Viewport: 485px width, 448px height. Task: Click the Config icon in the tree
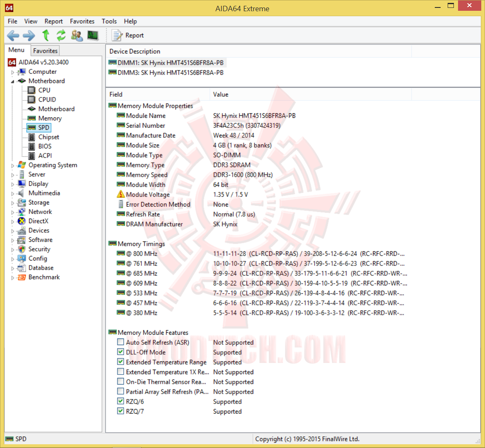[x=22, y=258]
